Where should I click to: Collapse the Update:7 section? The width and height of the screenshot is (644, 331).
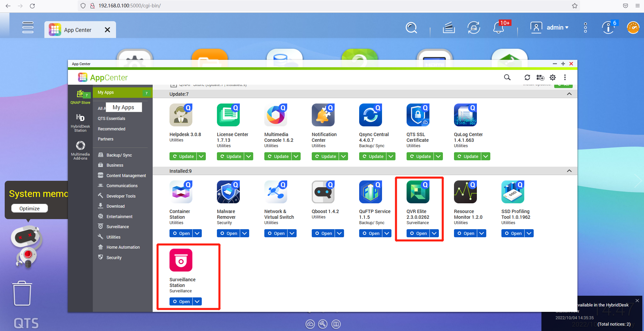(569, 94)
